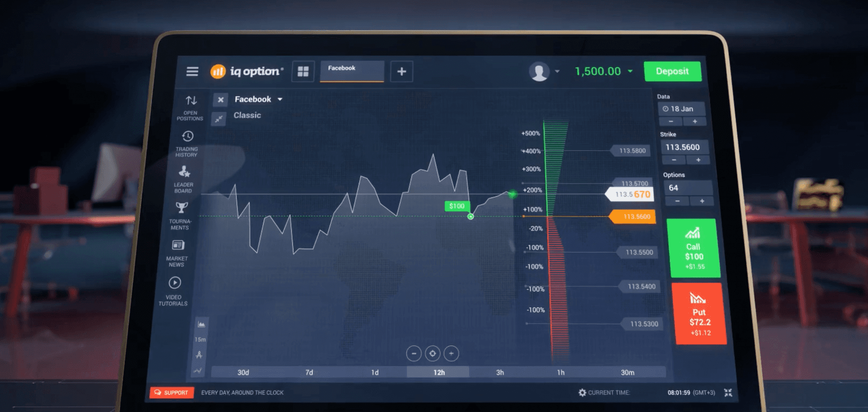
Task: Switch to the Facebook tab
Action: 352,71
